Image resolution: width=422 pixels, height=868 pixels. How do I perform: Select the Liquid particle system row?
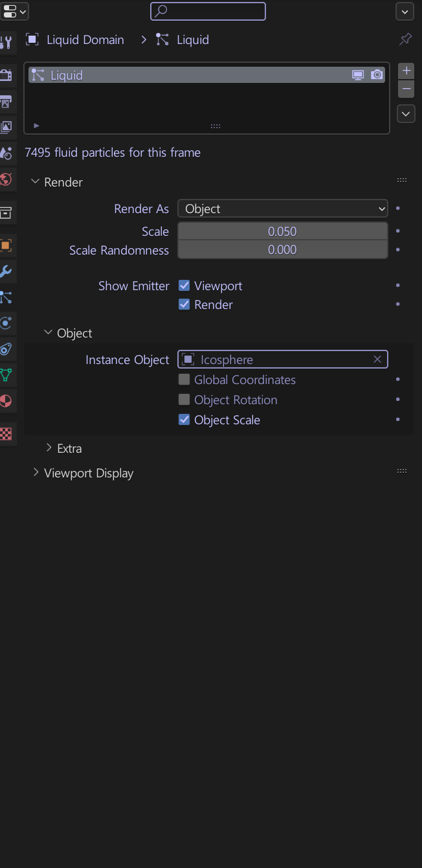[x=206, y=75]
